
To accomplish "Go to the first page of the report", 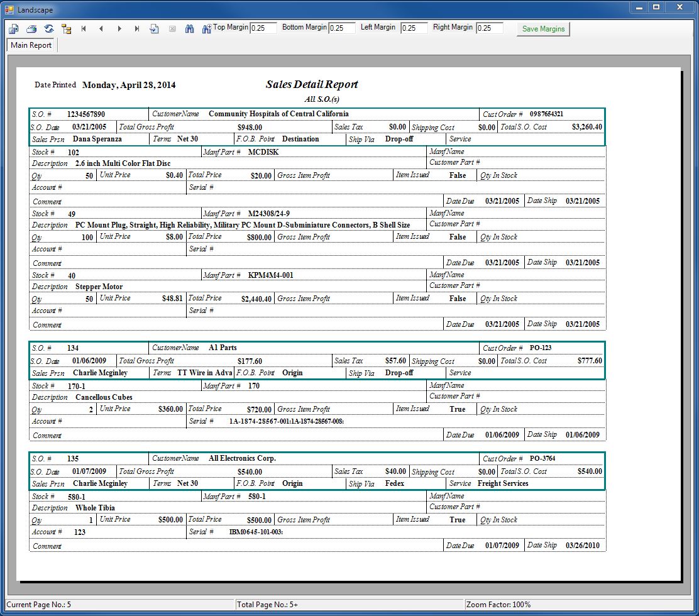I will click(84, 29).
